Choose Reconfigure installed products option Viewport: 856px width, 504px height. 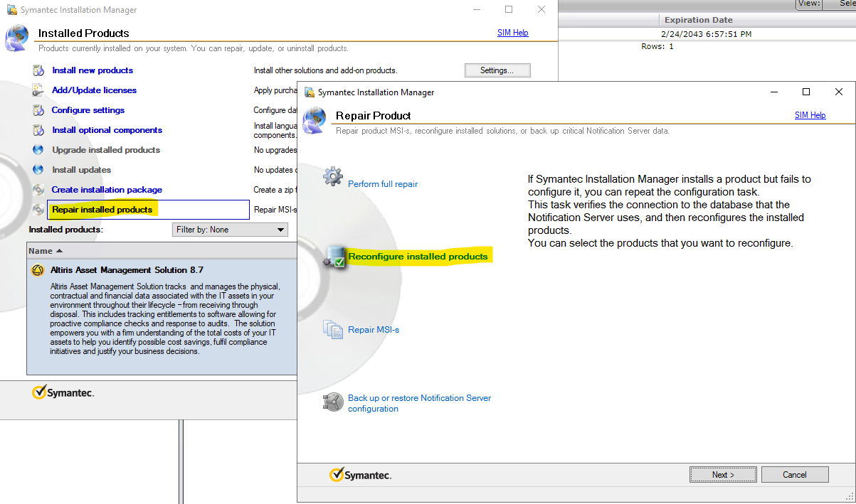click(418, 257)
